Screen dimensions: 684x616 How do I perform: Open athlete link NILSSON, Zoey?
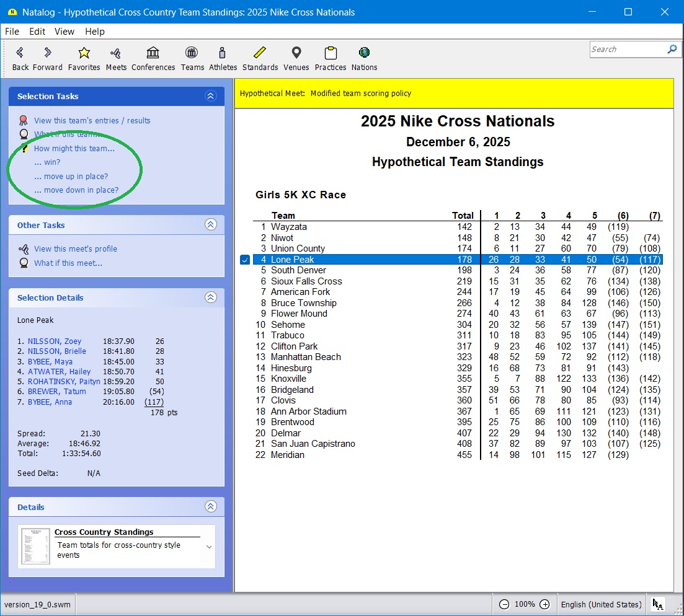55,341
